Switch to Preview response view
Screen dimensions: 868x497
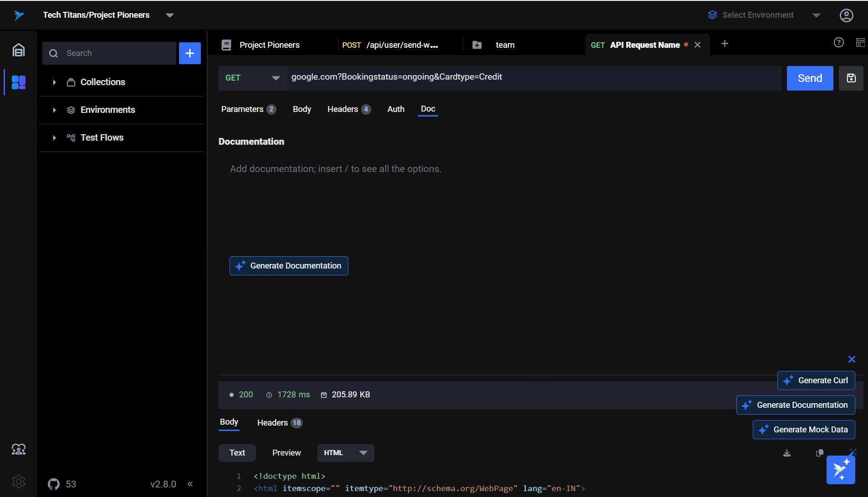coord(286,453)
